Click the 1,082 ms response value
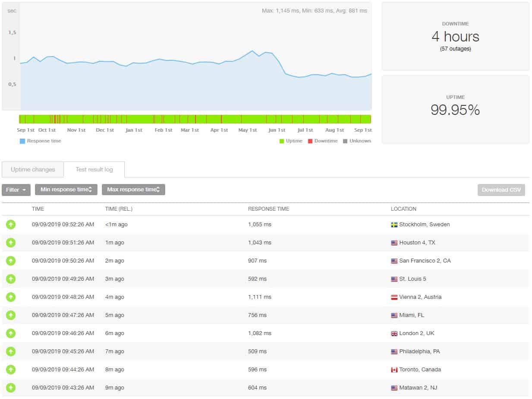This screenshot has height=399, width=532. pyautogui.click(x=260, y=333)
